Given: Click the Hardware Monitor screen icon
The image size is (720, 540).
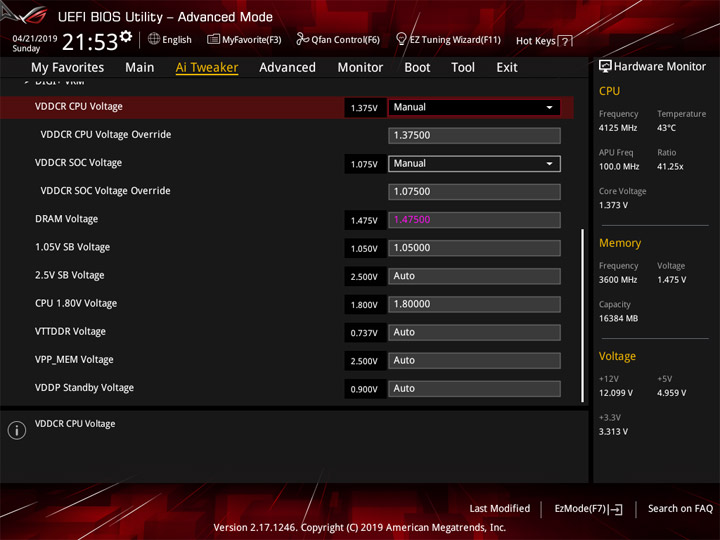Looking at the screenshot, I should [x=605, y=67].
